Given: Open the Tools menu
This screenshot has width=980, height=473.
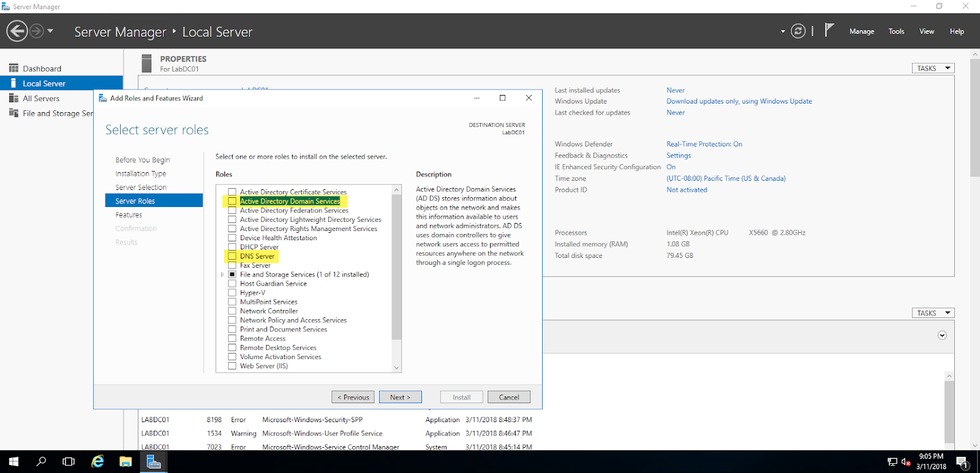Looking at the screenshot, I should pyautogui.click(x=896, y=31).
